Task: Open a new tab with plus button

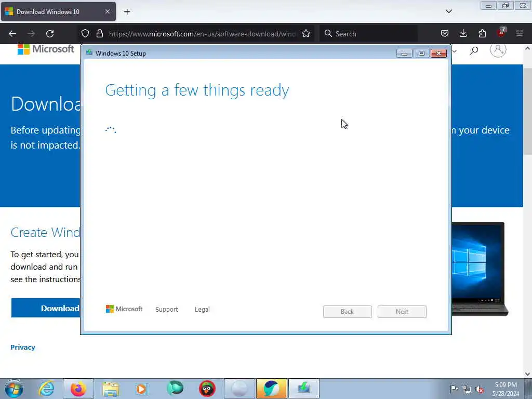Action: click(x=127, y=12)
